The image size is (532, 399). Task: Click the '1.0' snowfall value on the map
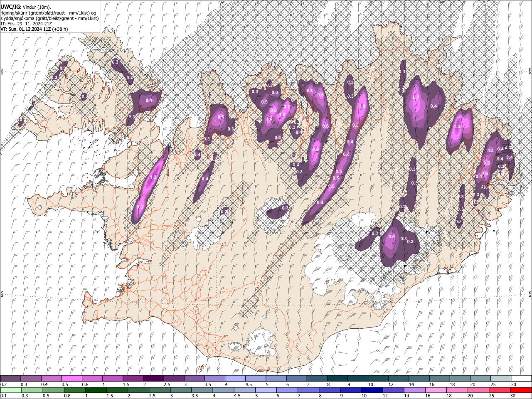(282, 115)
